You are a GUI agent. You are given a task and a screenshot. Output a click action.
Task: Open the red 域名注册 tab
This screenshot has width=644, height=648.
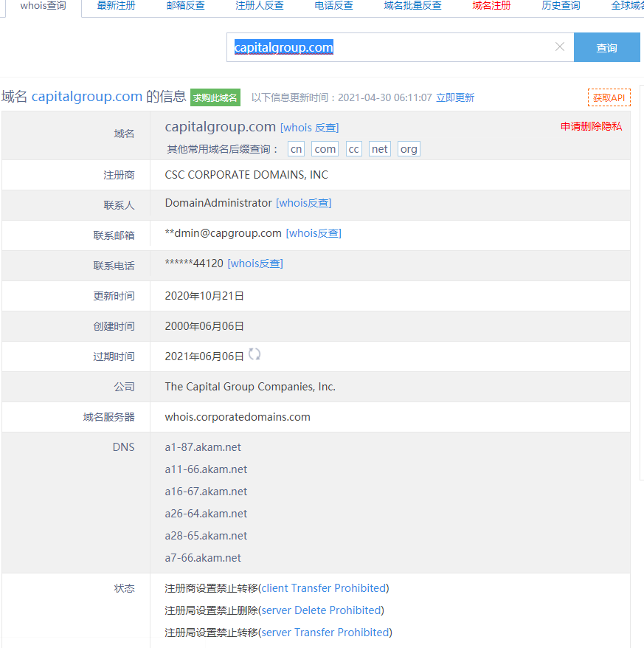coord(491,6)
